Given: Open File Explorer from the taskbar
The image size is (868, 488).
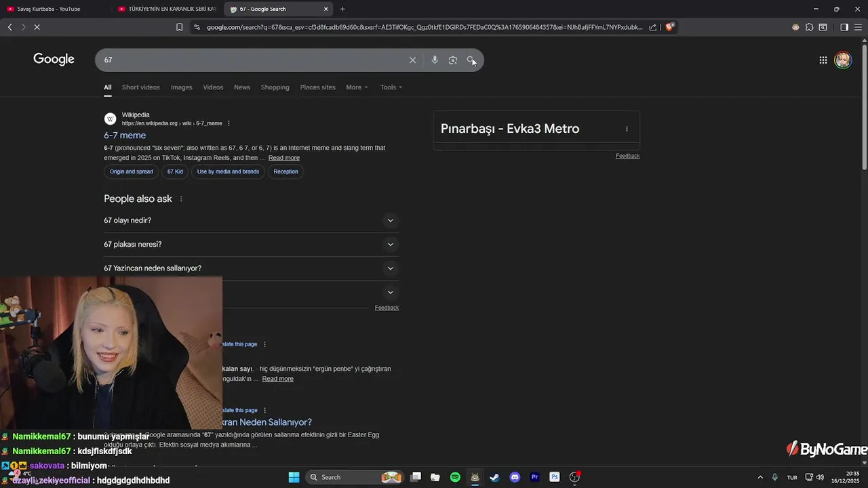Looking at the screenshot, I should click(435, 477).
